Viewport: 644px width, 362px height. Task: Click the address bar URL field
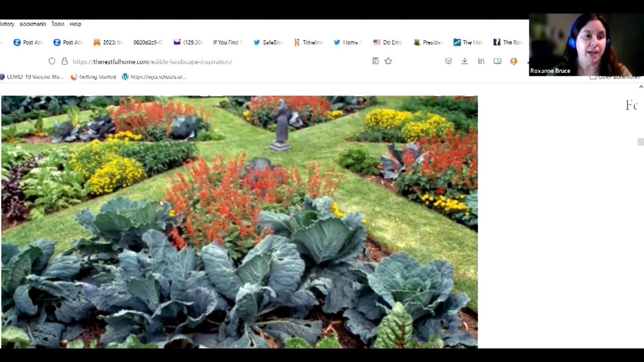click(201, 61)
